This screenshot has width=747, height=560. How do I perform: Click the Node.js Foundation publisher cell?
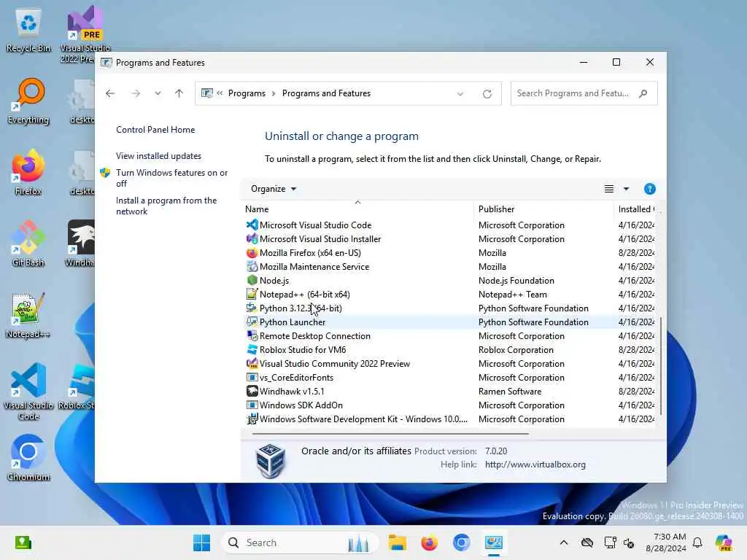[516, 281]
